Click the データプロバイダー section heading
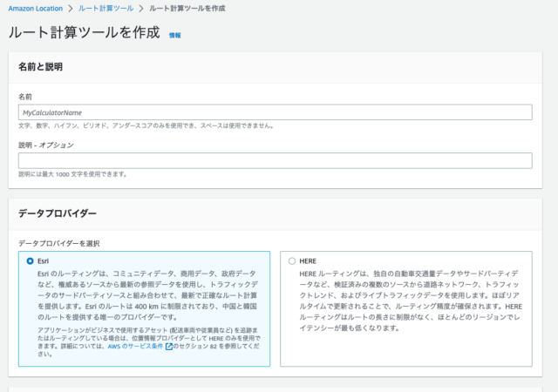The height and width of the screenshot is (392, 558). [58, 213]
